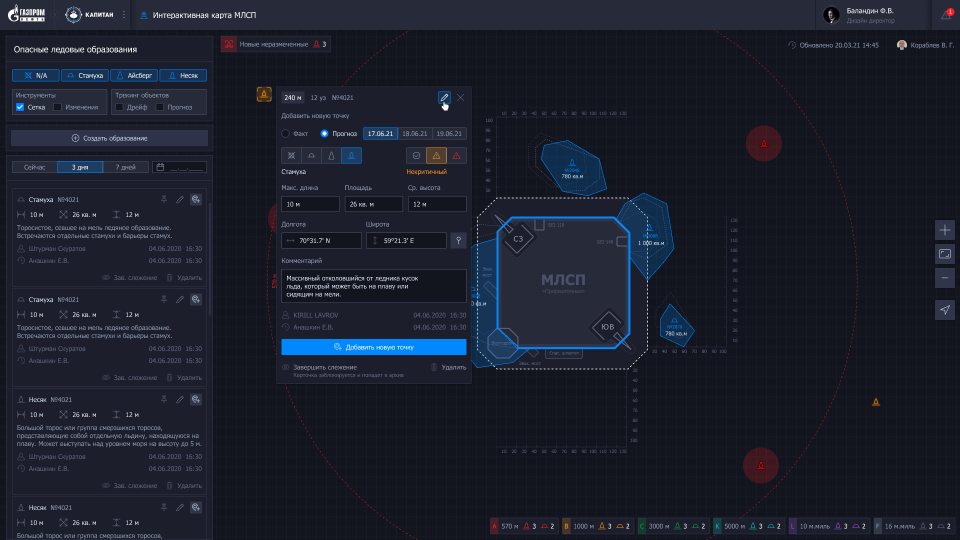Viewport: 960px width, 540px height.
Task: Select the Айсберг filter tab
Action: pyautogui.click(x=134, y=75)
